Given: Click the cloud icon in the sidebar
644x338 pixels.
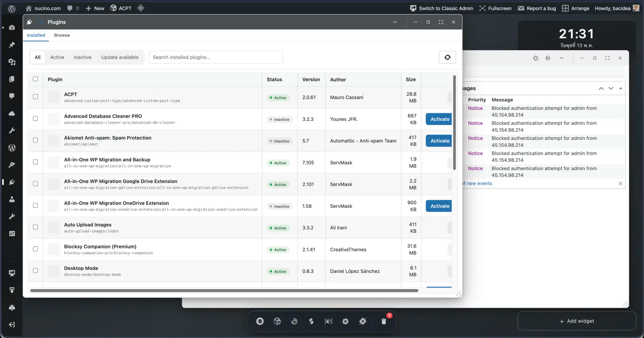Looking at the screenshot, I should pos(12,113).
